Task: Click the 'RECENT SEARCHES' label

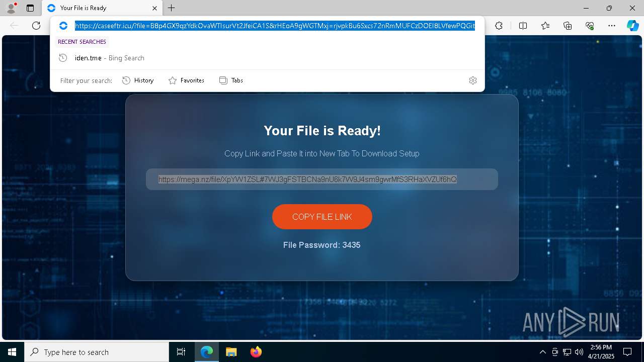Action: pos(82,42)
